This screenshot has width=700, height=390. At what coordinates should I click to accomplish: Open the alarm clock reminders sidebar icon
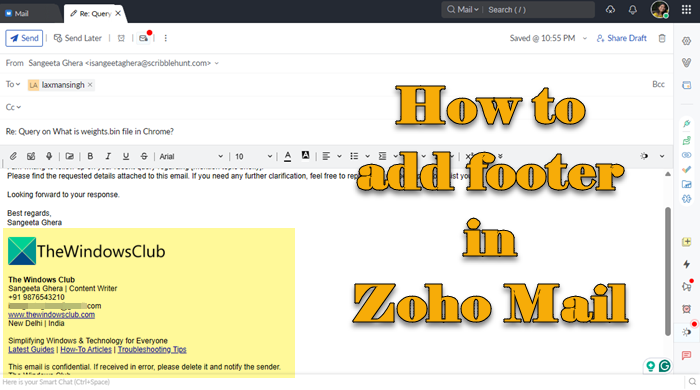click(x=687, y=309)
